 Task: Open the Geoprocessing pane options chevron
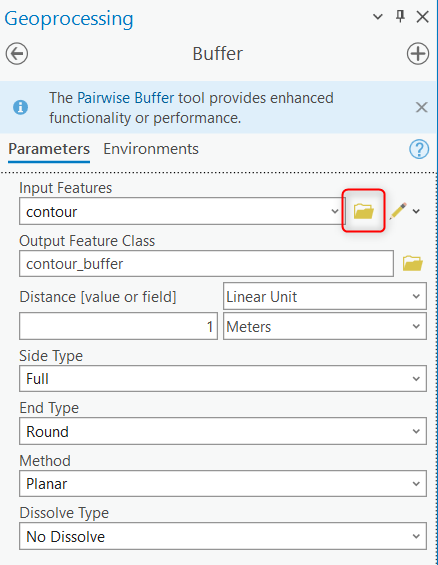377,17
